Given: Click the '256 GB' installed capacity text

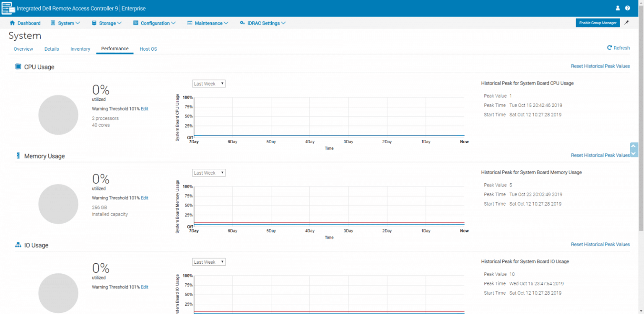Looking at the screenshot, I should (99, 207).
